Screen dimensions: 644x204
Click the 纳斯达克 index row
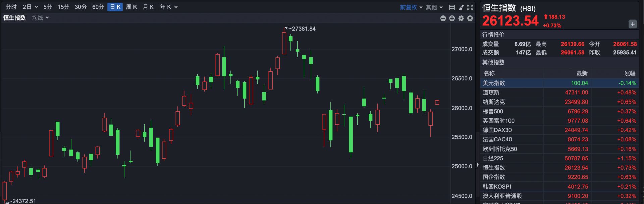click(559, 102)
